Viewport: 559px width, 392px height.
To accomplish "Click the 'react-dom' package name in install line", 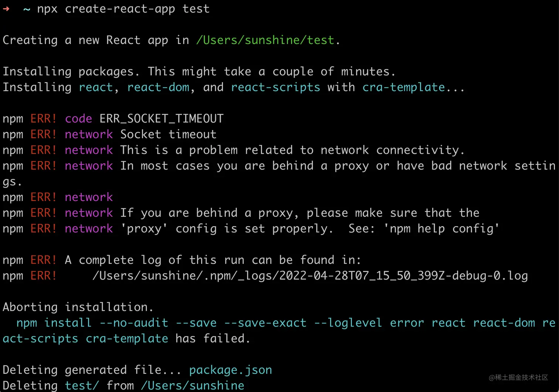I will (x=158, y=87).
